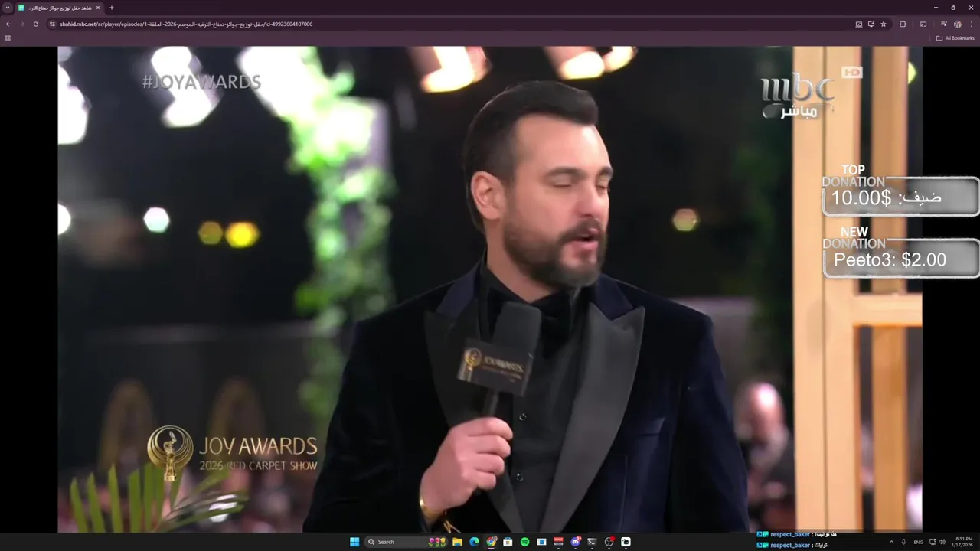Go back to the previous page
This screenshot has height=551, width=980.
(x=8, y=24)
